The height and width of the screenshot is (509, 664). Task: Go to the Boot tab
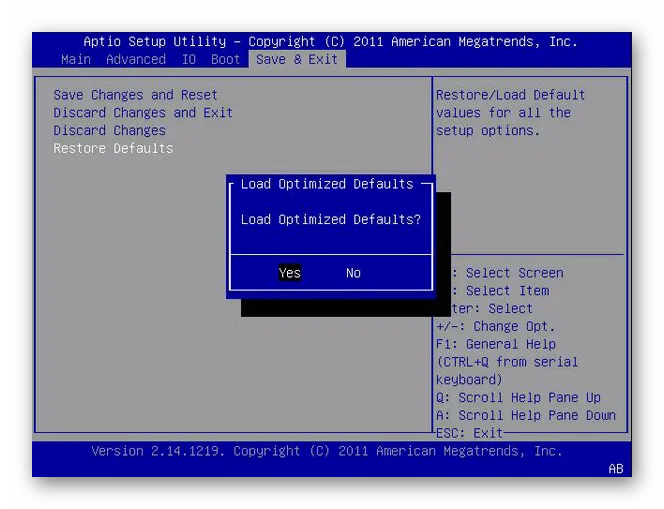(225, 59)
